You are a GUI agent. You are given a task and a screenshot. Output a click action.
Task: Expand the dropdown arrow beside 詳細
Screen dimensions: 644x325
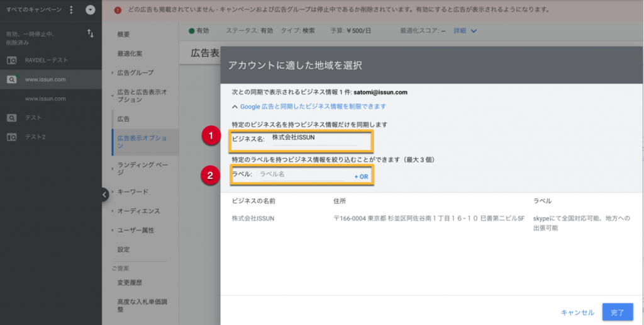tap(473, 31)
